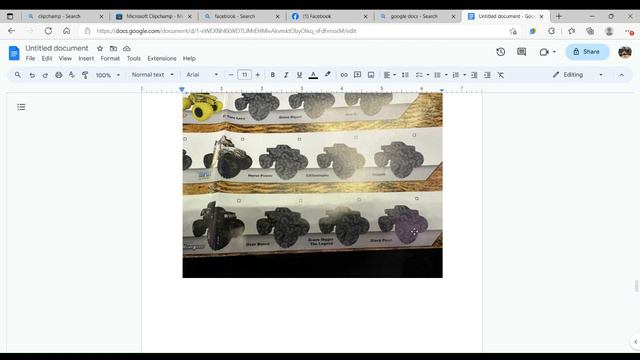Toggle underline formatting

pos(300,75)
